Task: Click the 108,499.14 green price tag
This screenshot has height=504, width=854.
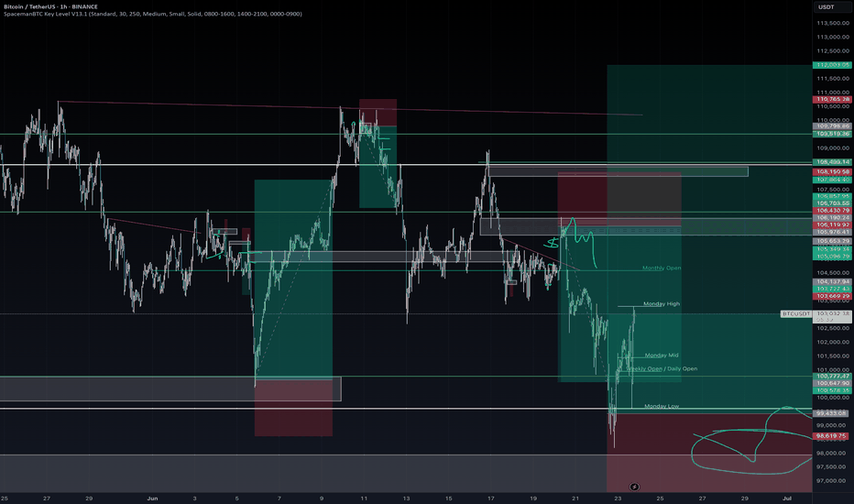Action: click(832, 162)
